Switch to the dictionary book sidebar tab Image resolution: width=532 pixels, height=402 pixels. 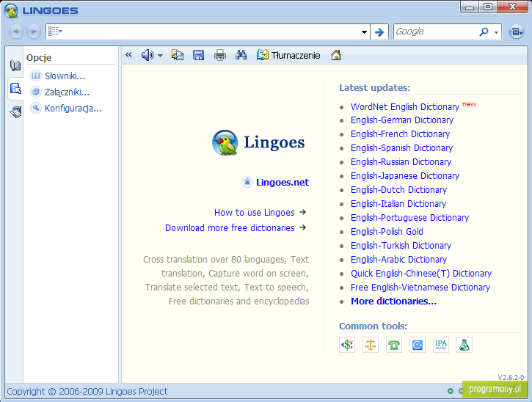pos(15,65)
